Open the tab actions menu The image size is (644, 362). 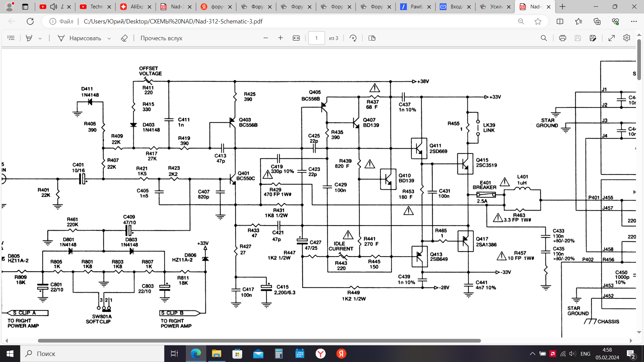click(25, 7)
